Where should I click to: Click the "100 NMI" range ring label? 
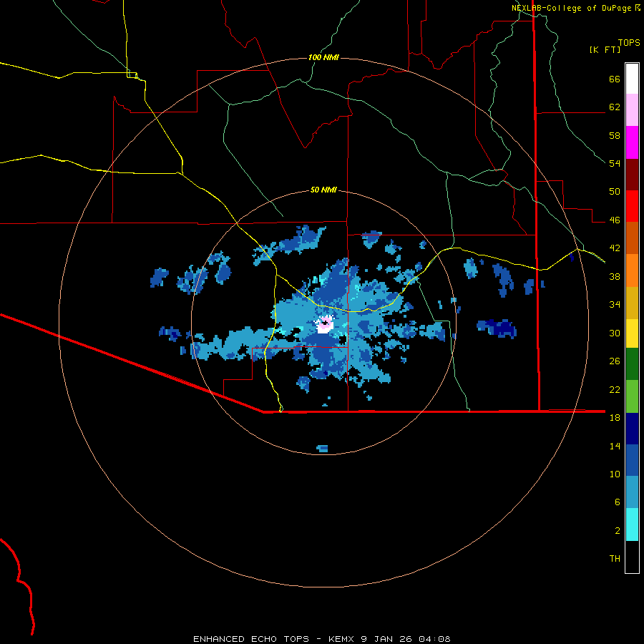(323, 57)
